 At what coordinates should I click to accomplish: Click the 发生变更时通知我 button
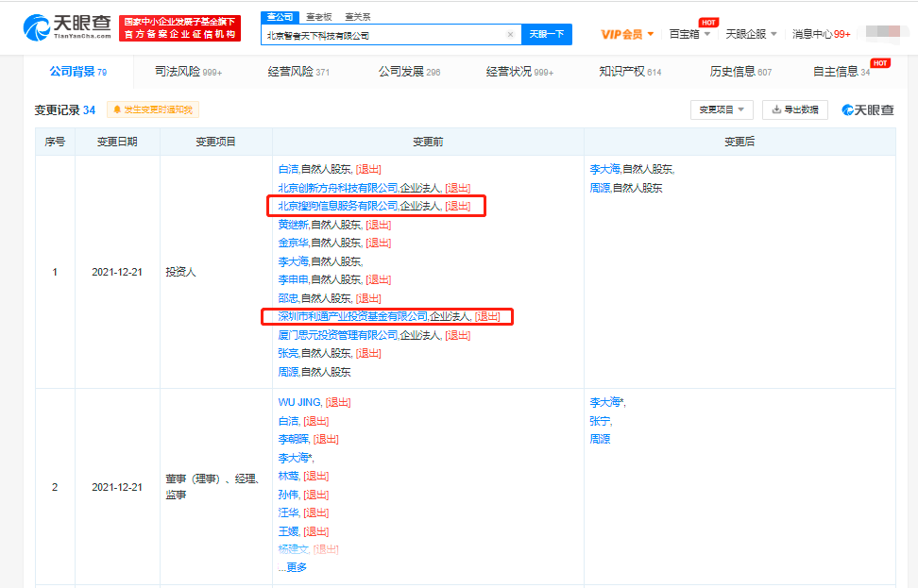click(x=153, y=109)
